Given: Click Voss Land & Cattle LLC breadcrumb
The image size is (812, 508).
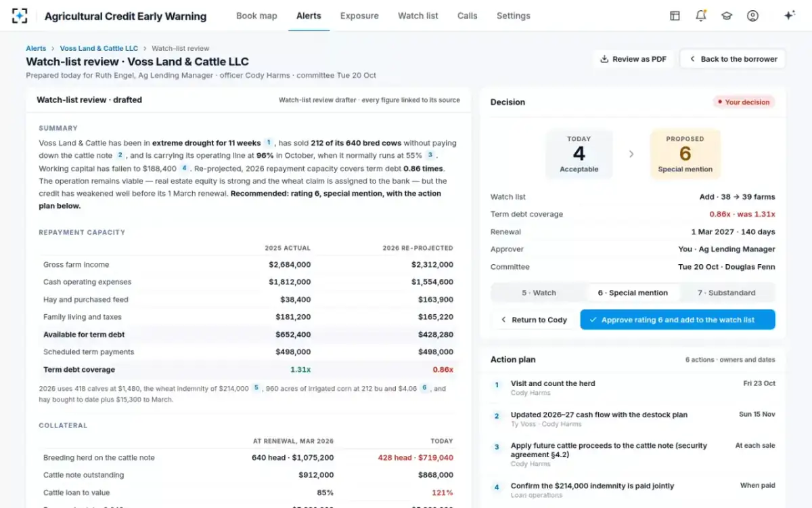Looking at the screenshot, I should [99, 48].
